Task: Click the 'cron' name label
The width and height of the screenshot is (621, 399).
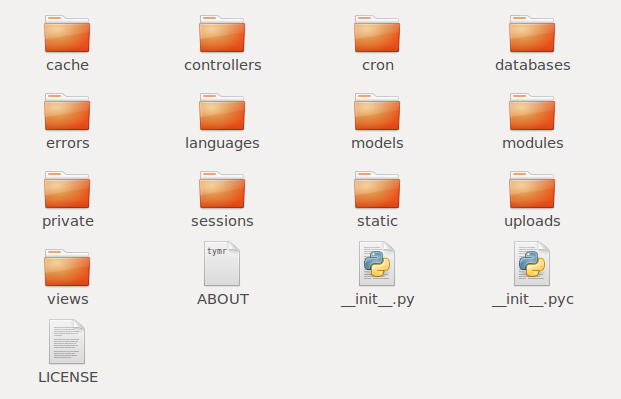Action: pyautogui.click(x=378, y=65)
